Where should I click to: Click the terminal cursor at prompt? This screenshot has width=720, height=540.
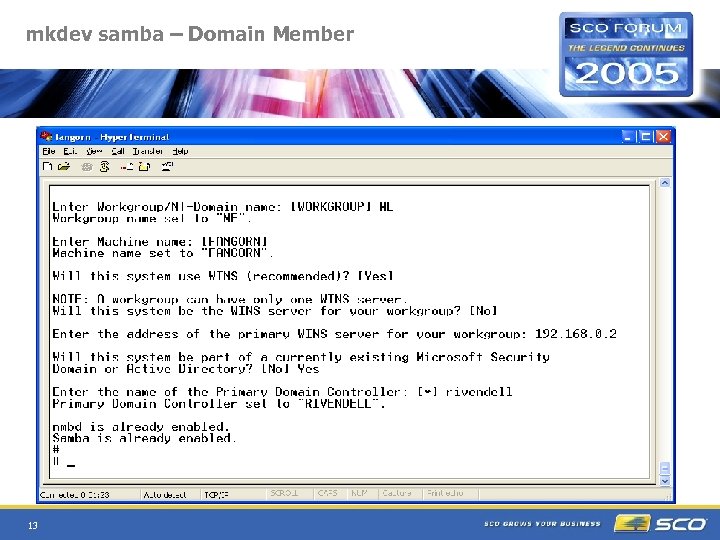[x=71, y=465]
